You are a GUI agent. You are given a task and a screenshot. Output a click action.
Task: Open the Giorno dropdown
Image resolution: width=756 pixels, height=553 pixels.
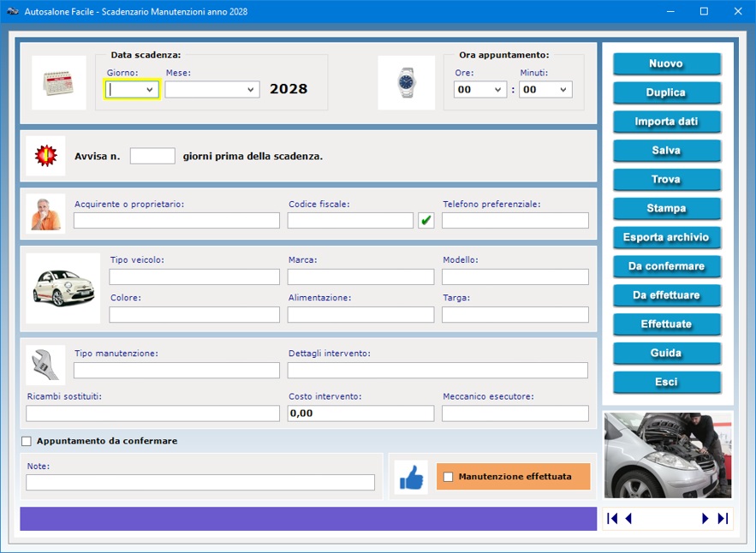pos(150,90)
